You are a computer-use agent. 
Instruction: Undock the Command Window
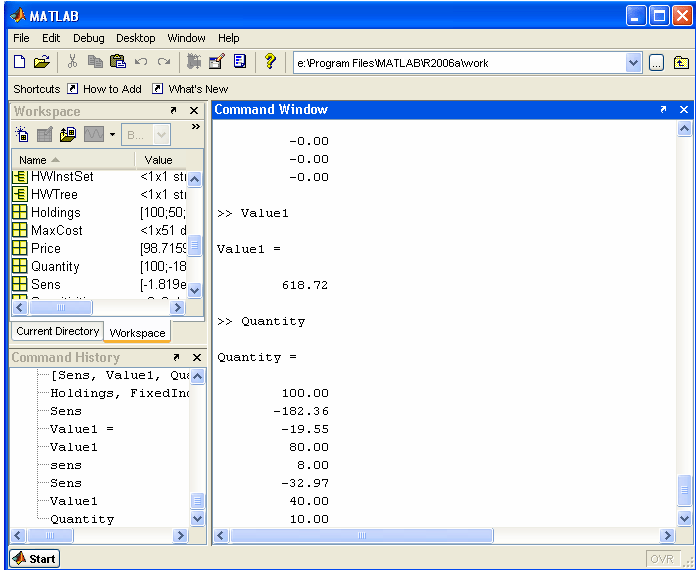coord(663,110)
